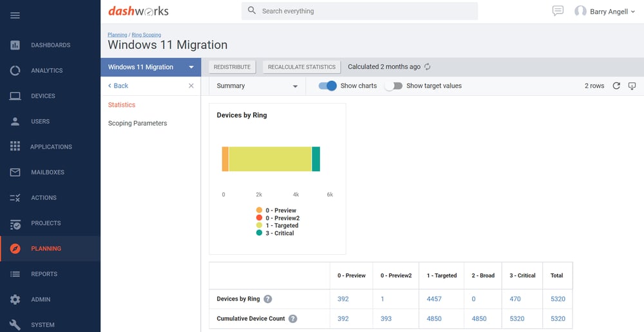This screenshot has width=644, height=332.
Task: Click the Applications grid icon
Action: click(x=15, y=147)
